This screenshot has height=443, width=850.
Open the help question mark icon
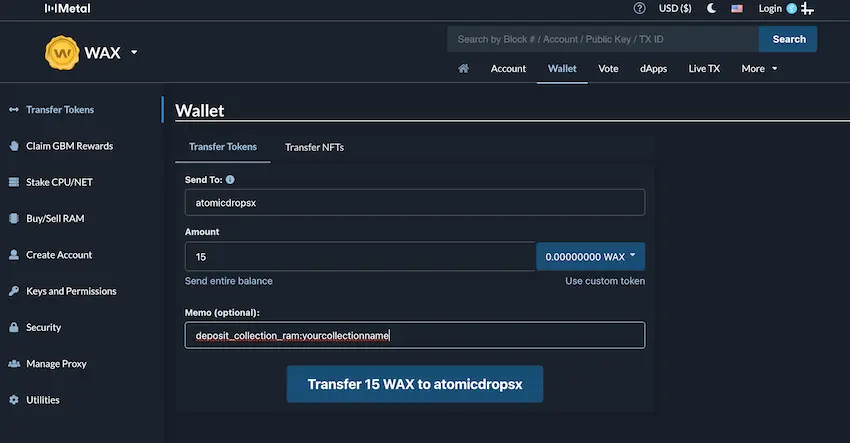pos(640,8)
